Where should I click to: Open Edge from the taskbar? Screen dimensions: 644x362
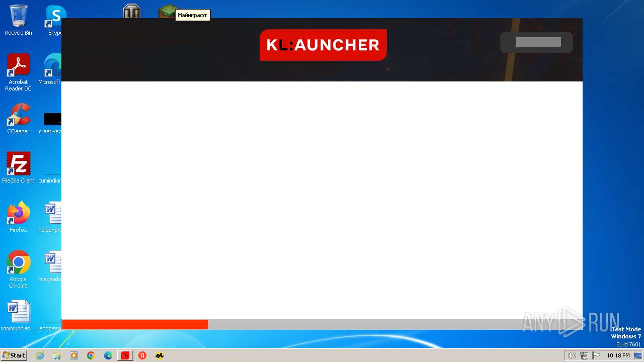point(108,355)
